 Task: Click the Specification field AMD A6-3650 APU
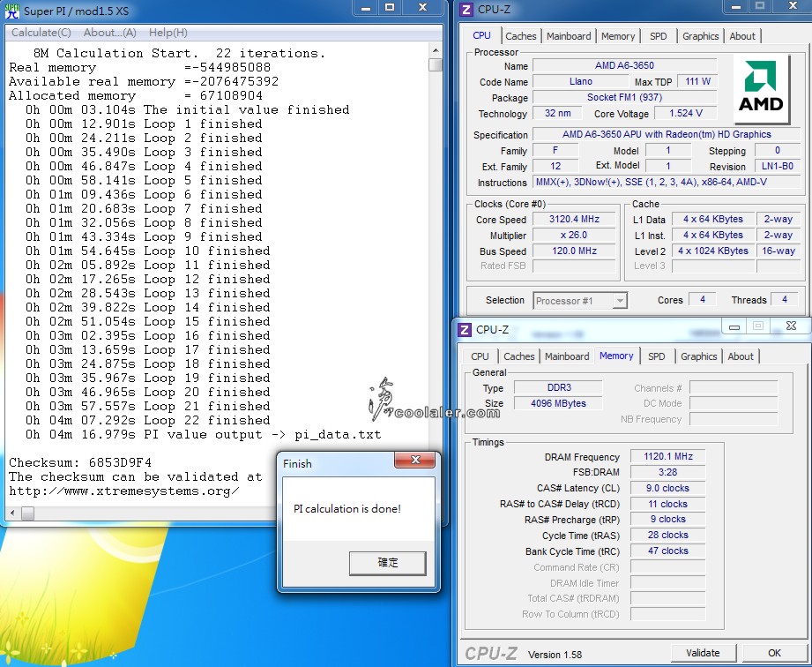pos(667,135)
